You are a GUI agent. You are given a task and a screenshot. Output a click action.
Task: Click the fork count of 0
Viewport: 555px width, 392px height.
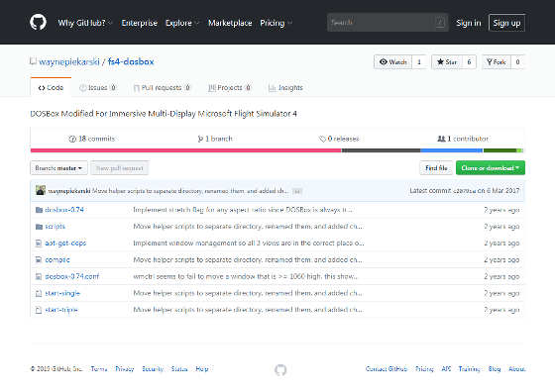pyautogui.click(x=517, y=61)
